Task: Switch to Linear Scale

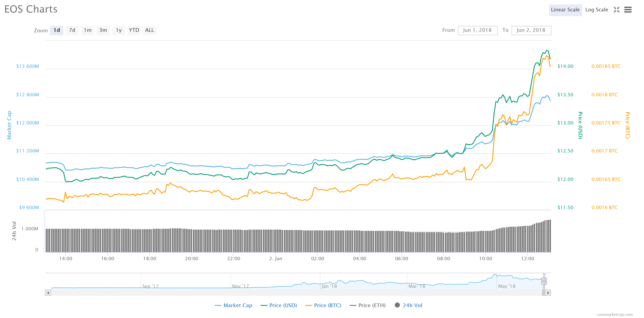Action: 565,10
